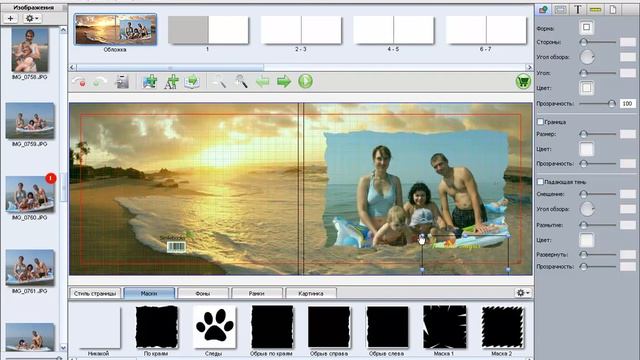Add a new text box
The image size is (640, 360).
click(x=171, y=82)
